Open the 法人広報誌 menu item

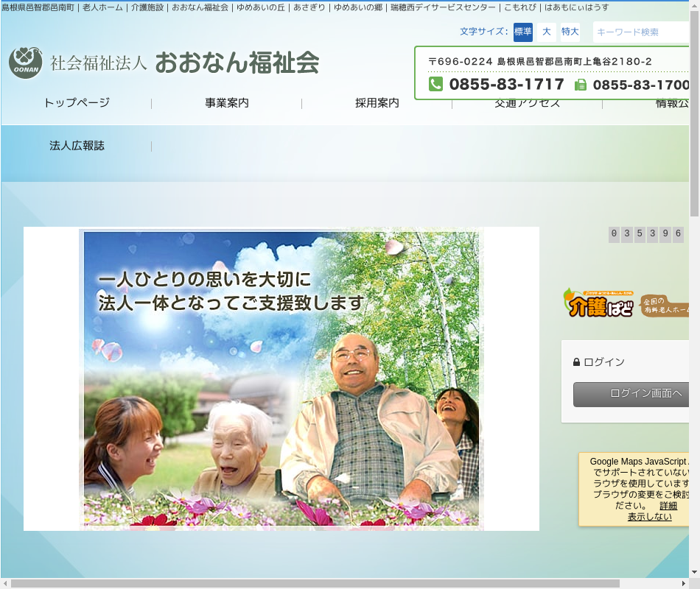click(77, 146)
